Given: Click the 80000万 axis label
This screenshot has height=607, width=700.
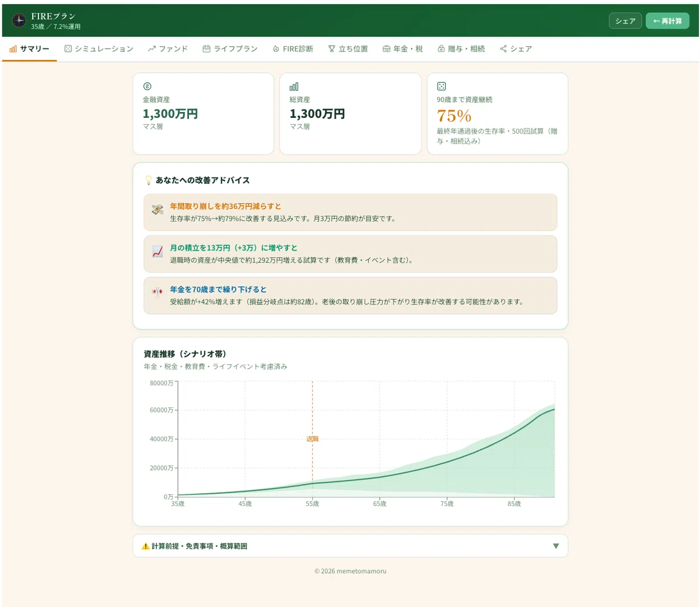Looking at the screenshot, I should (162, 383).
